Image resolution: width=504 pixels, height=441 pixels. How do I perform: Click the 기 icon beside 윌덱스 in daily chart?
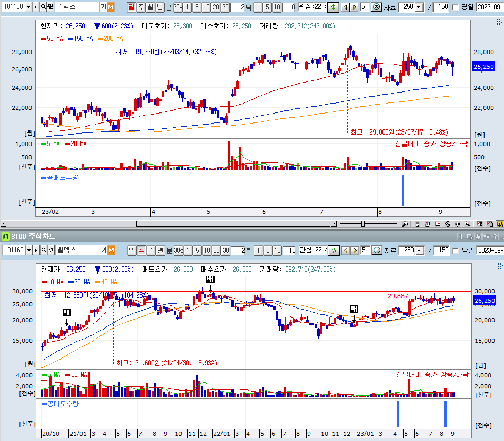pos(104,7)
